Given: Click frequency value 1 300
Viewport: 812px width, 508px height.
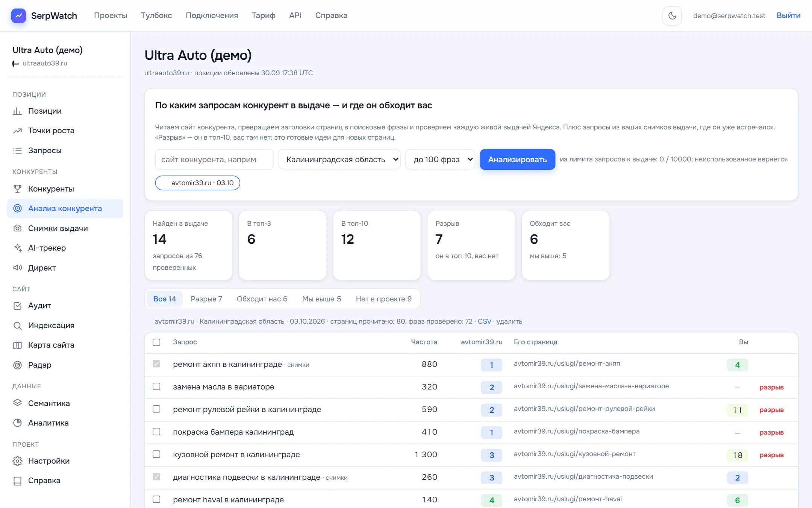Looking at the screenshot, I should (x=426, y=455).
